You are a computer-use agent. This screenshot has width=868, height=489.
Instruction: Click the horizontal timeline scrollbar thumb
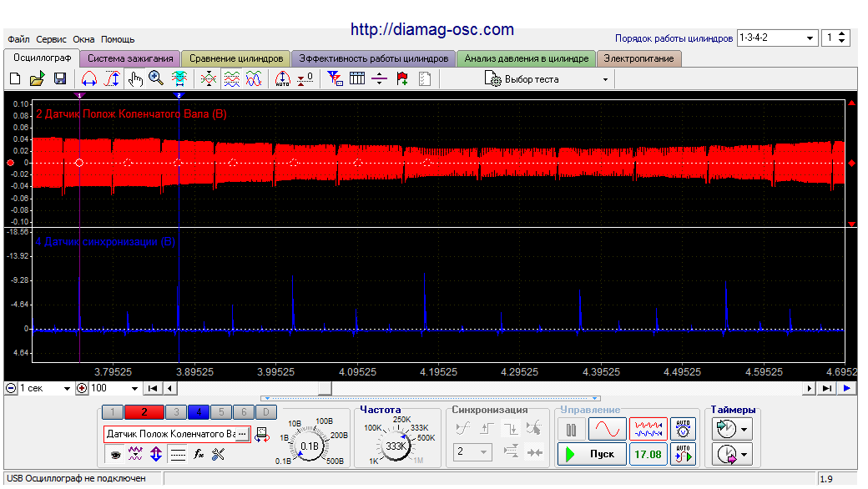click(x=325, y=388)
